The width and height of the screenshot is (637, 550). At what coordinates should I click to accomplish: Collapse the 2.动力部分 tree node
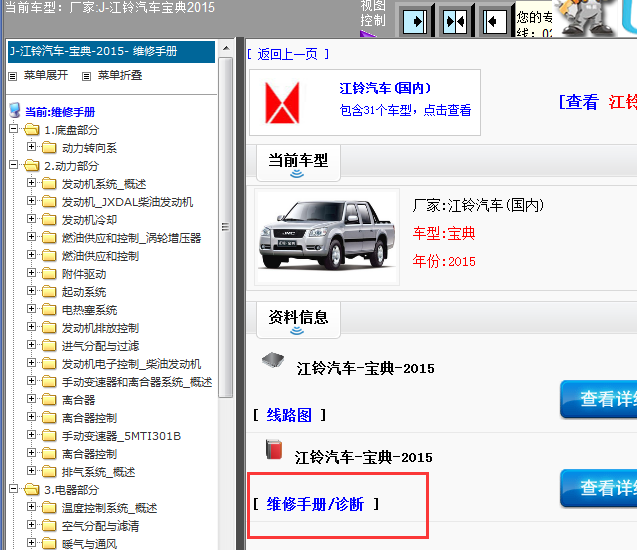[x=13, y=165]
